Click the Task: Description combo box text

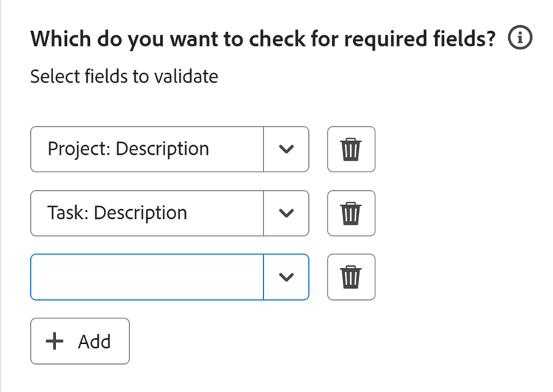point(117,213)
